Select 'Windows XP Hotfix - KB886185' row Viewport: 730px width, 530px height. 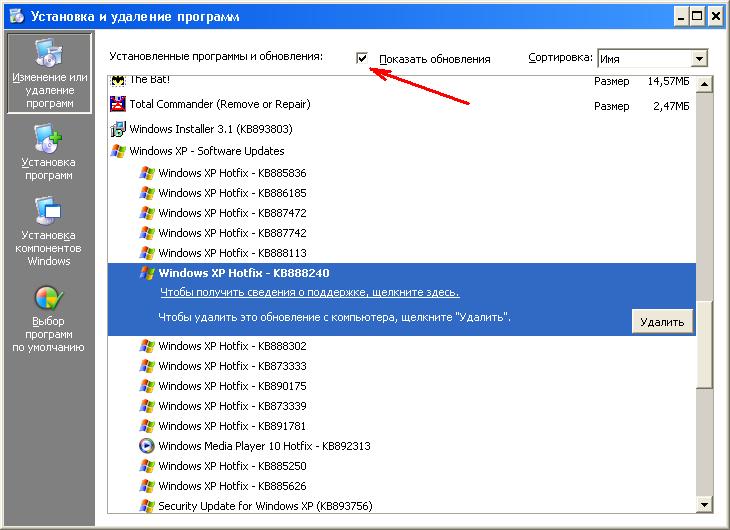coord(232,193)
